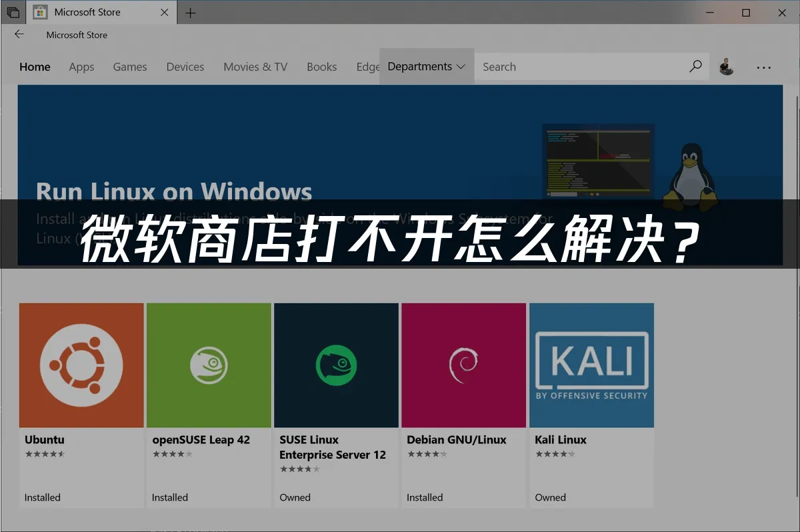This screenshot has width=800, height=532.
Task: Click the search magnifier icon
Action: [695, 66]
